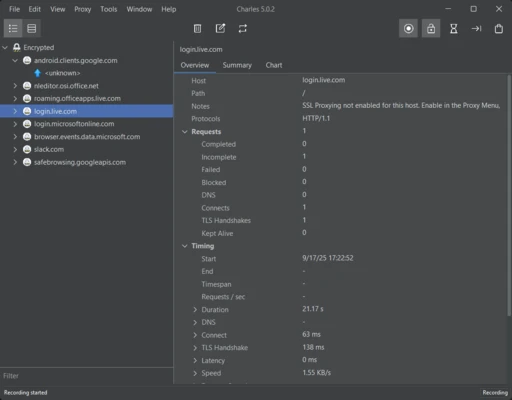Collapse the Encrypted tree root

5,48
